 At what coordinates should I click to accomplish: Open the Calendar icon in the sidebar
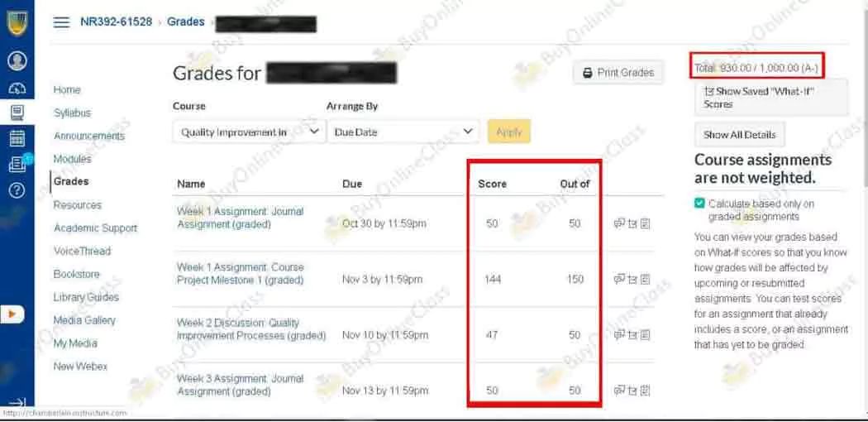pyautogui.click(x=17, y=138)
